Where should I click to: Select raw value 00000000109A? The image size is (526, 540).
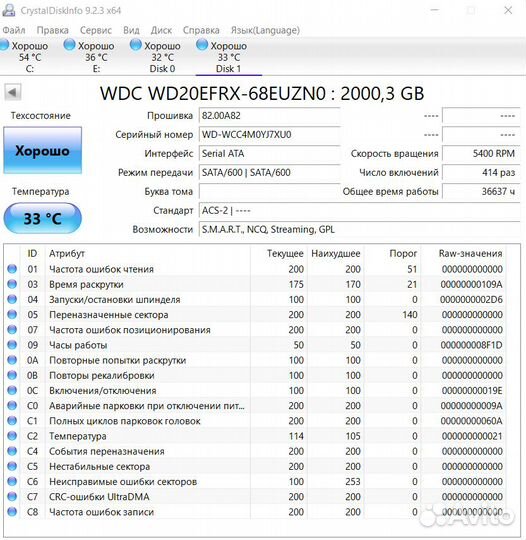(x=471, y=284)
